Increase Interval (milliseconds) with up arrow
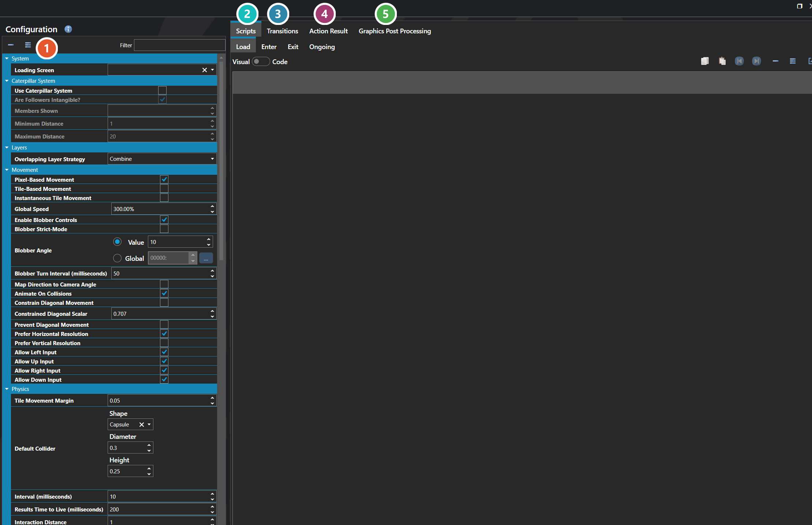 click(212, 494)
